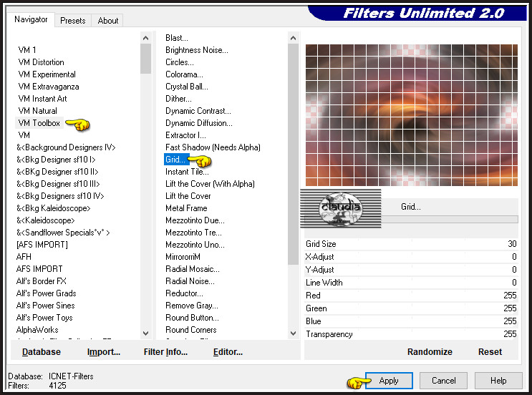The width and height of the screenshot is (532, 395).
Task: Open Filter Info...
Action: click(165, 351)
